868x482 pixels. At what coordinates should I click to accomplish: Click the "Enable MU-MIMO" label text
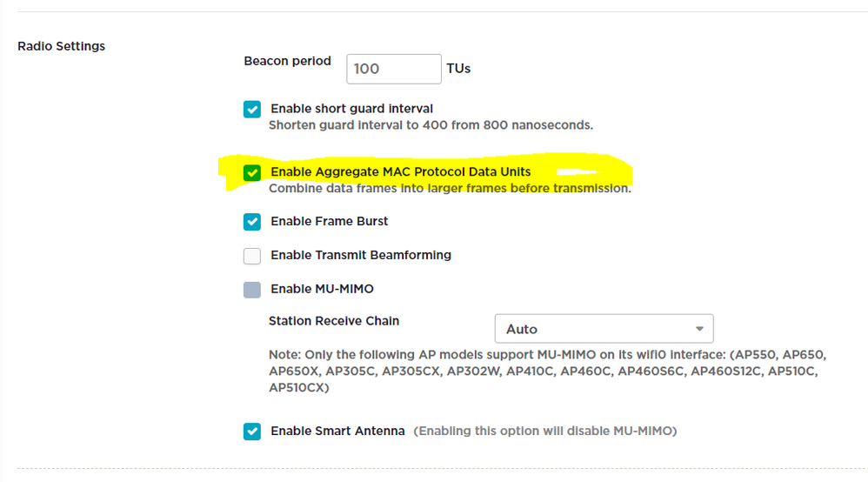tap(322, 289)
